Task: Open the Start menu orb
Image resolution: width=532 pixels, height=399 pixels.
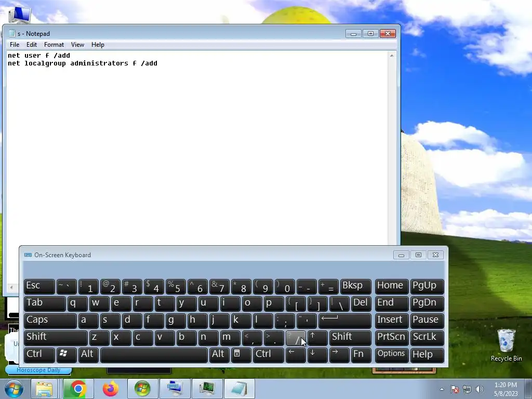Action: pyautogui.click(x=14, y=389)
